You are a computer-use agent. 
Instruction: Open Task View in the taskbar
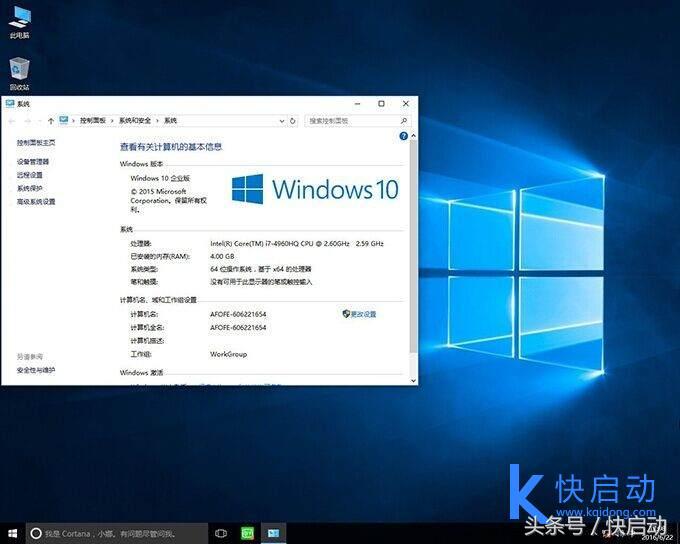click(x=221, y=533)
